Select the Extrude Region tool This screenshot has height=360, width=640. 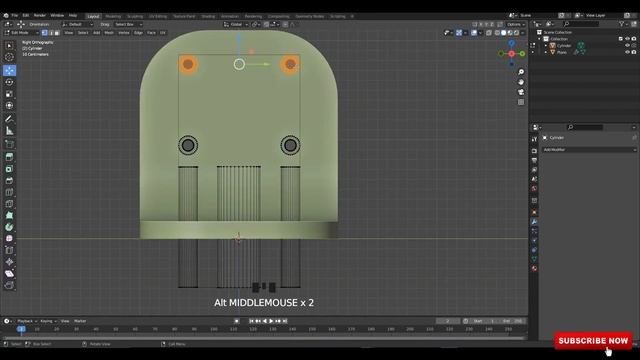(9, 157)
